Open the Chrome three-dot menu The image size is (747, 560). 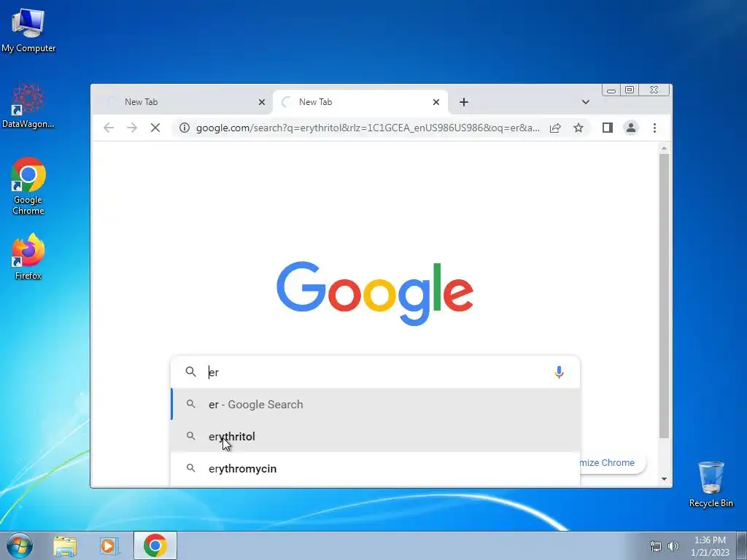(654, 128)
